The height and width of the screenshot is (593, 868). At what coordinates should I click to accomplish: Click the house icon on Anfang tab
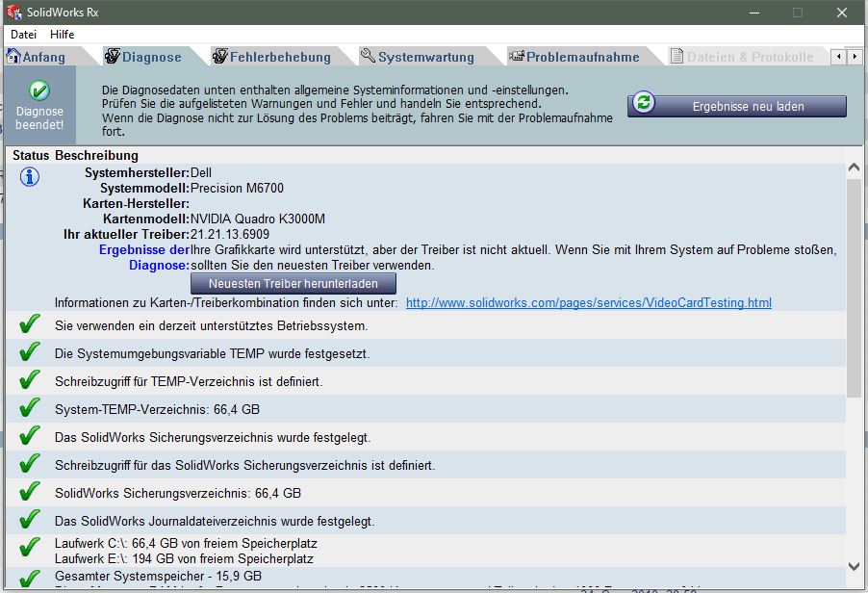click(x=13, y=56)
